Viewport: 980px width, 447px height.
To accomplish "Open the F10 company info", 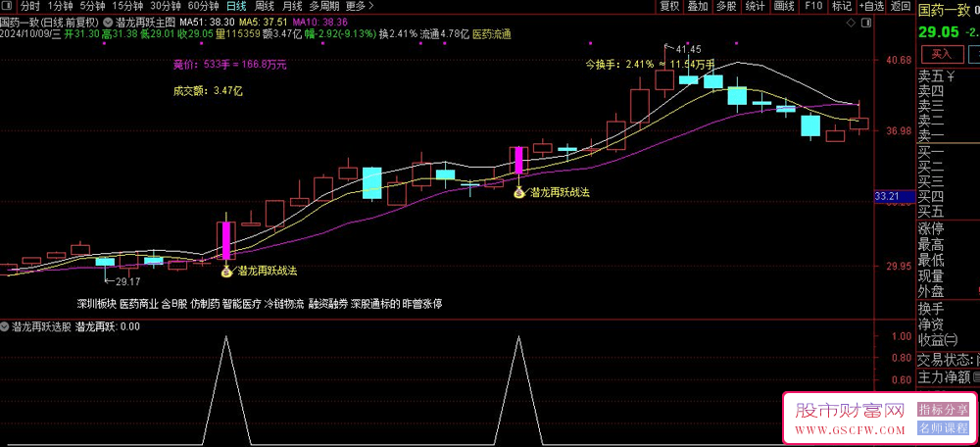I will 813,6.
